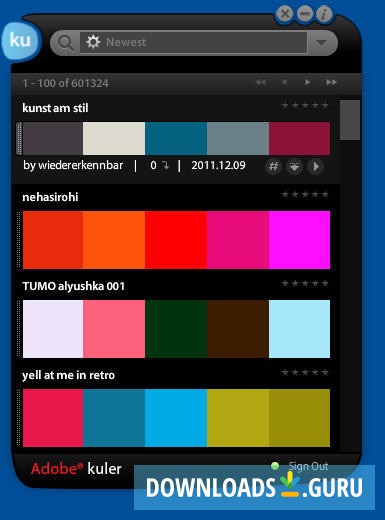Download kunst am stil theme to desktop
This screenshot has height=520, width=385.
pos(294,166)
